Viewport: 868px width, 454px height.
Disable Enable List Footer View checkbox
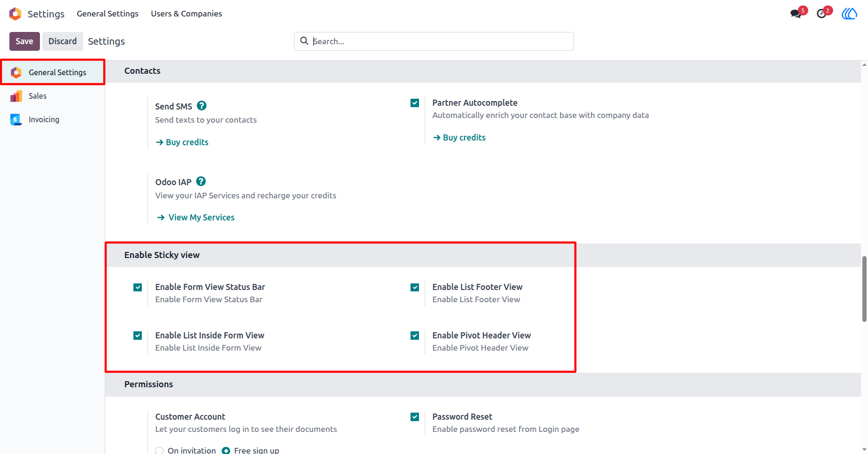point(415,287)
